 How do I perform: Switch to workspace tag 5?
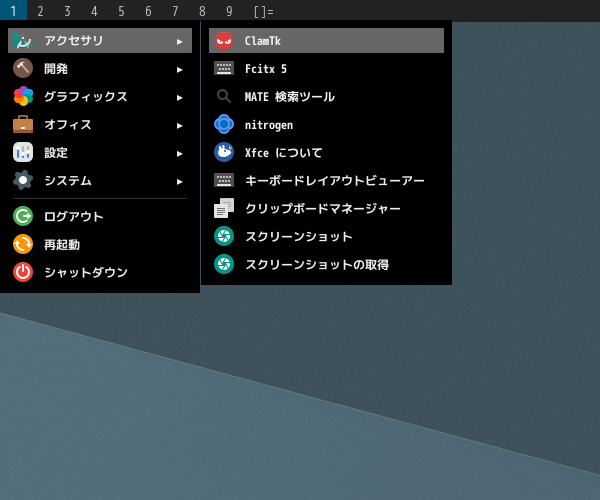click(x=121, y=11)
